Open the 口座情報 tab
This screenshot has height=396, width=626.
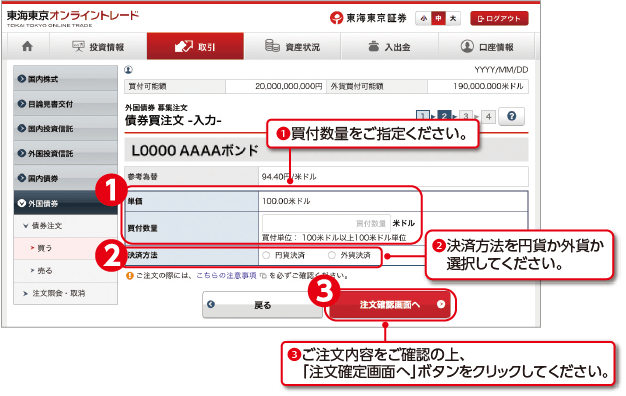487,46
